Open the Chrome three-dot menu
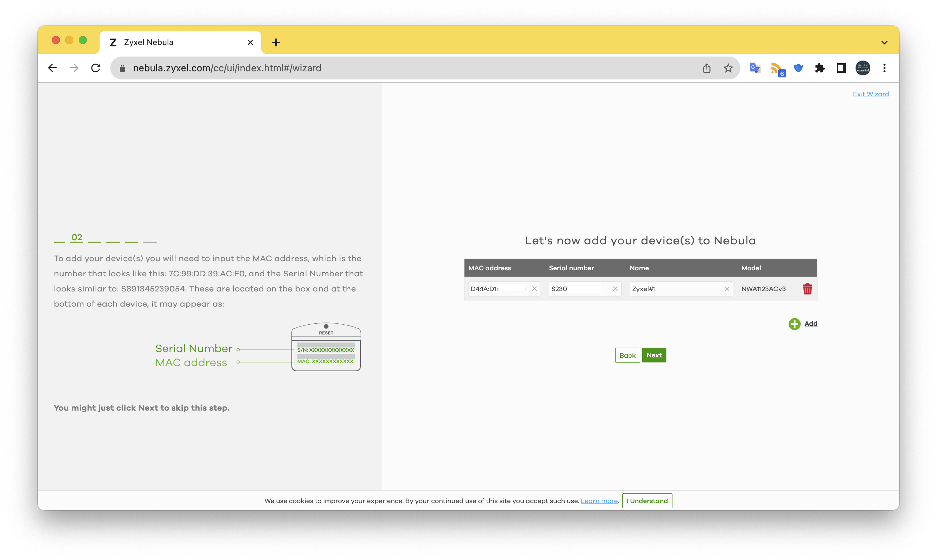This screenshot has width=937, height=560. (884, 68)
